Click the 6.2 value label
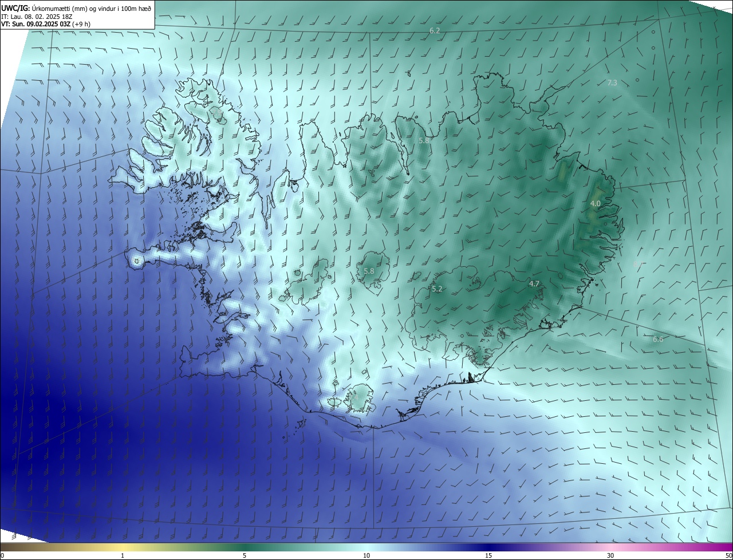The width and height of the screenshot is (733, 560). click(435, 30)
